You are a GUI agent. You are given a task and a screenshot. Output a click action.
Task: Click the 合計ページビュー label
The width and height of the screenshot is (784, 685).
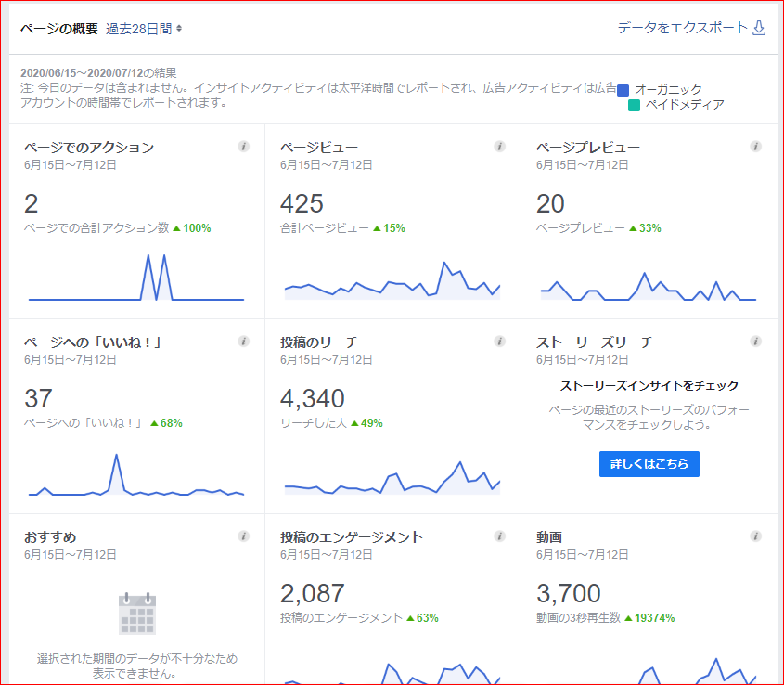pyautogui.click(x=325, y=228)
